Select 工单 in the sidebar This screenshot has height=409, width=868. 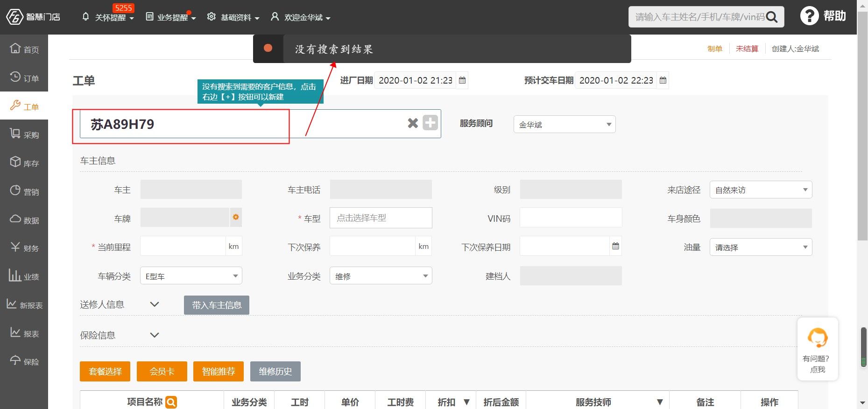[24, 106]
